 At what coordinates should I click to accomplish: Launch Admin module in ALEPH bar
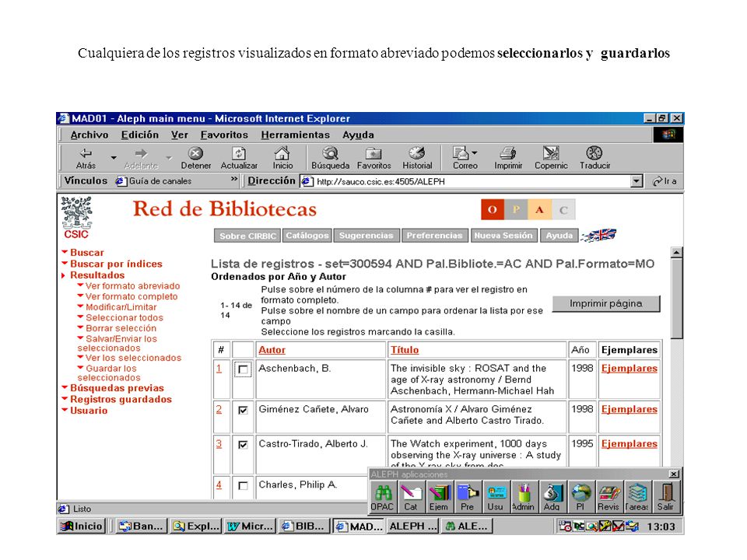524,497
